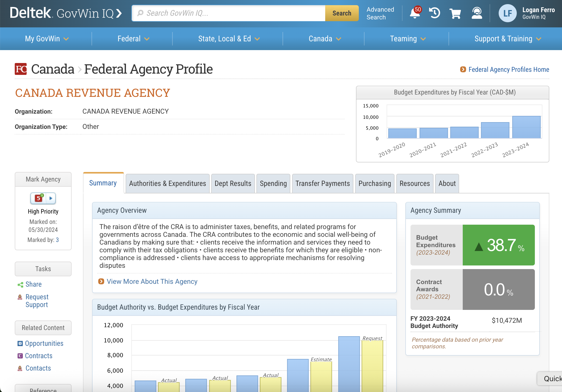Click in the Search GovWin IQ field
Image resolution: width=562 pixels, height=392 pixels.
point(229,13)
